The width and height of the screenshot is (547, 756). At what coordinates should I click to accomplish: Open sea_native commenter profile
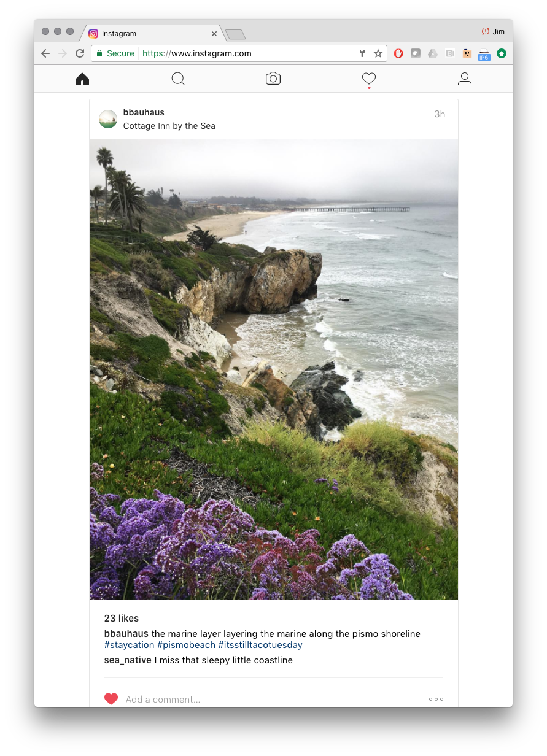click(126, 660)
